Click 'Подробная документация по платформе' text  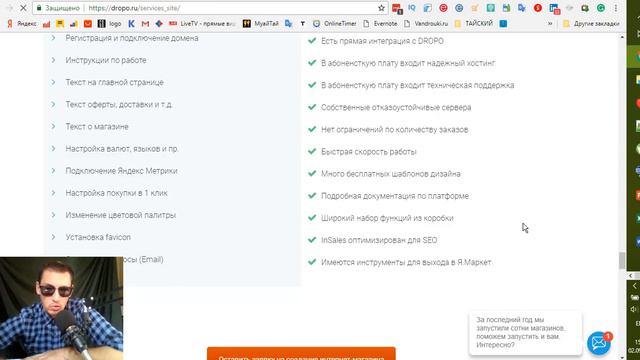click(395, 196)
